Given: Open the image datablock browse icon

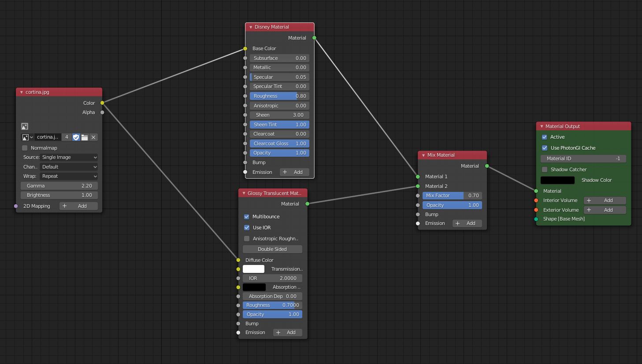Looking at the screenshot, I should 27,137.
